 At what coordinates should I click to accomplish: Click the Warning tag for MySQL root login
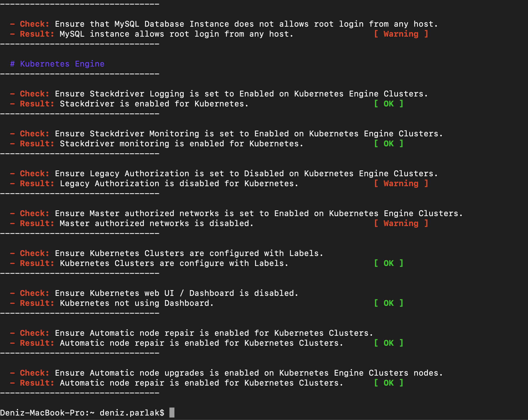(401, 34)
